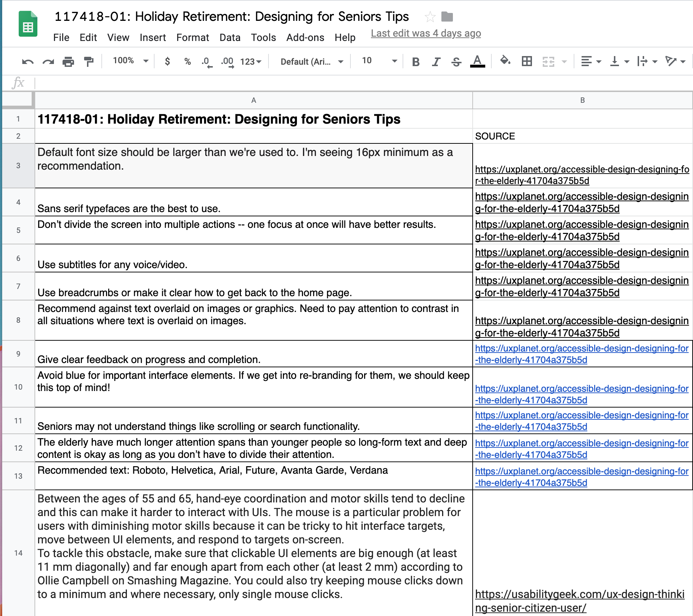The width and height of the screenshot is (693, 616).
Task: Open text wrapping dropdown
Action: pos(647,61)
